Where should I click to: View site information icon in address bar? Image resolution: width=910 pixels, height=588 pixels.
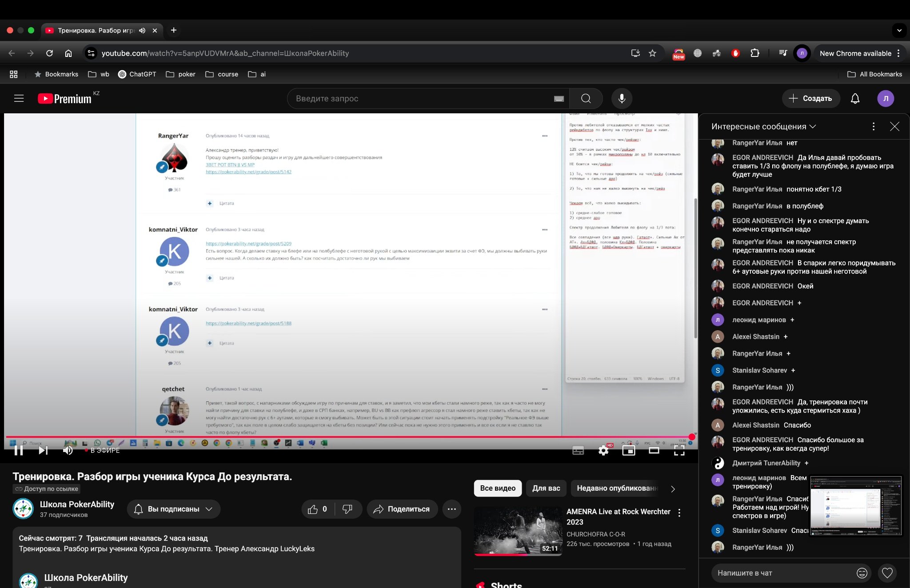(91, 53)
